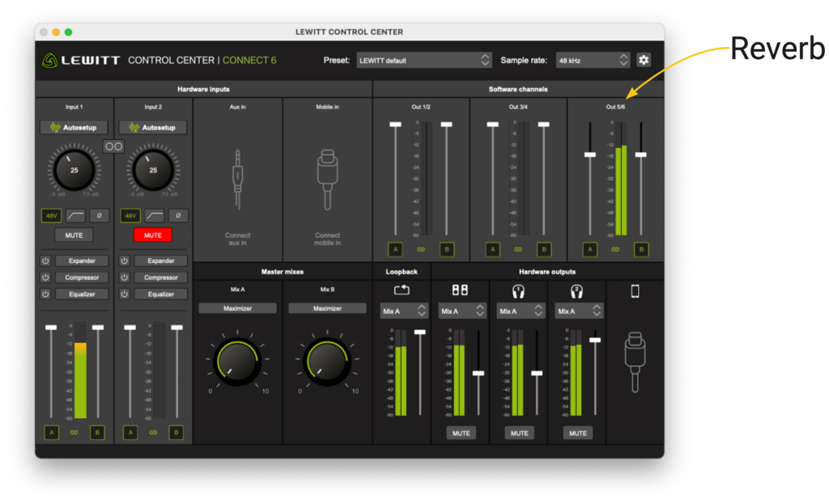Click the A/B link icon on Out 5/6
This screenshot has width=829, height=504.
(615, 250)
